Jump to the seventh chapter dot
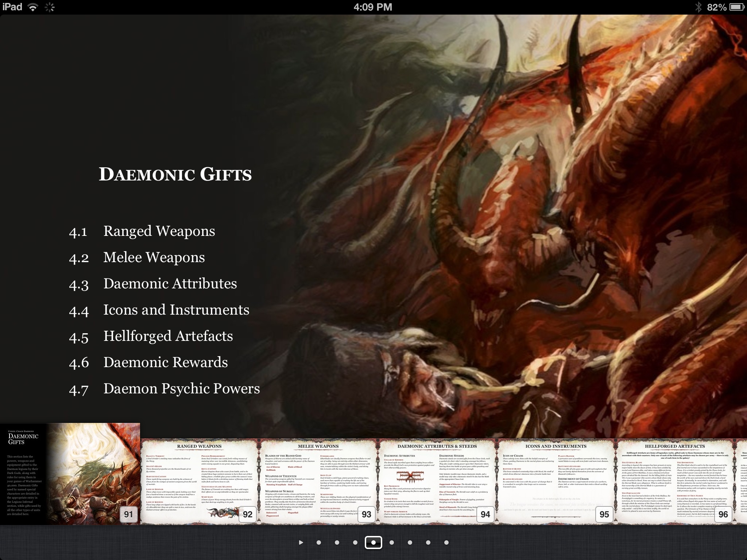747x560 pixels. 428,542
